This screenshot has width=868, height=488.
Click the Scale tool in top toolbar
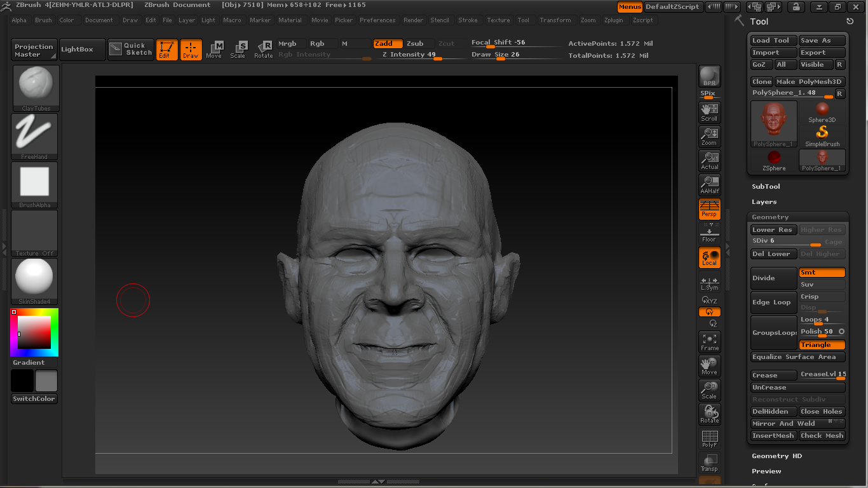238,50
